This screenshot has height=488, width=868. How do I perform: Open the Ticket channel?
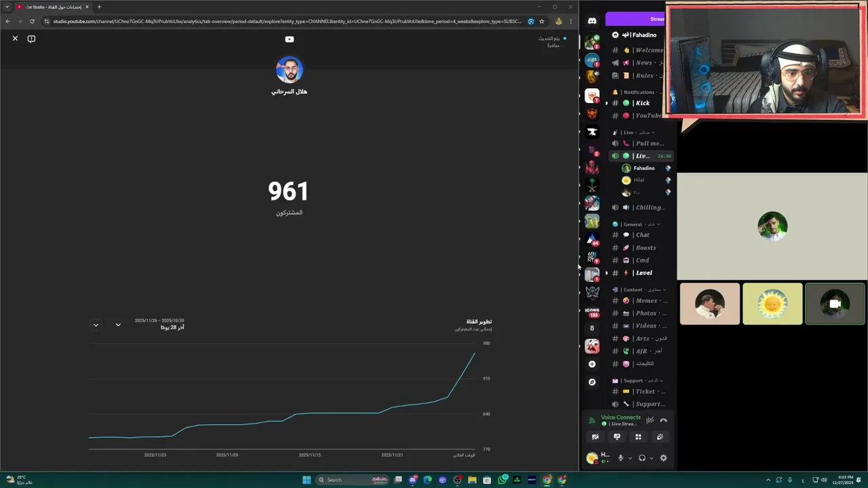pyautogui.click(x=641, y=392)
